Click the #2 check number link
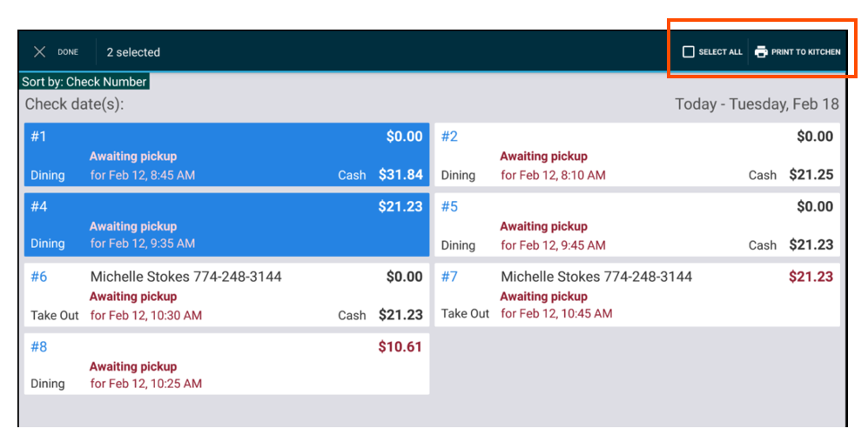Image resolution: width=868 pixels, height=442 pixels. [x=449, y=137]
